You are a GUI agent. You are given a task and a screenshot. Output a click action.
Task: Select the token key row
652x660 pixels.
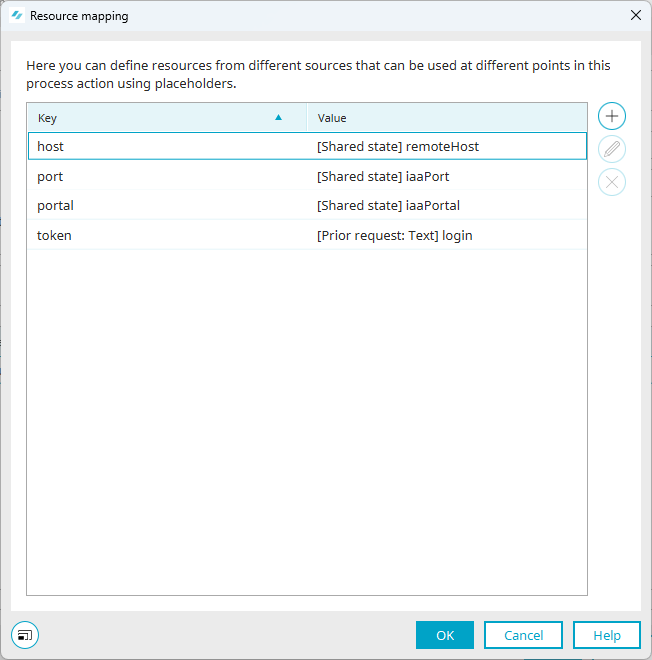point(54,235)
